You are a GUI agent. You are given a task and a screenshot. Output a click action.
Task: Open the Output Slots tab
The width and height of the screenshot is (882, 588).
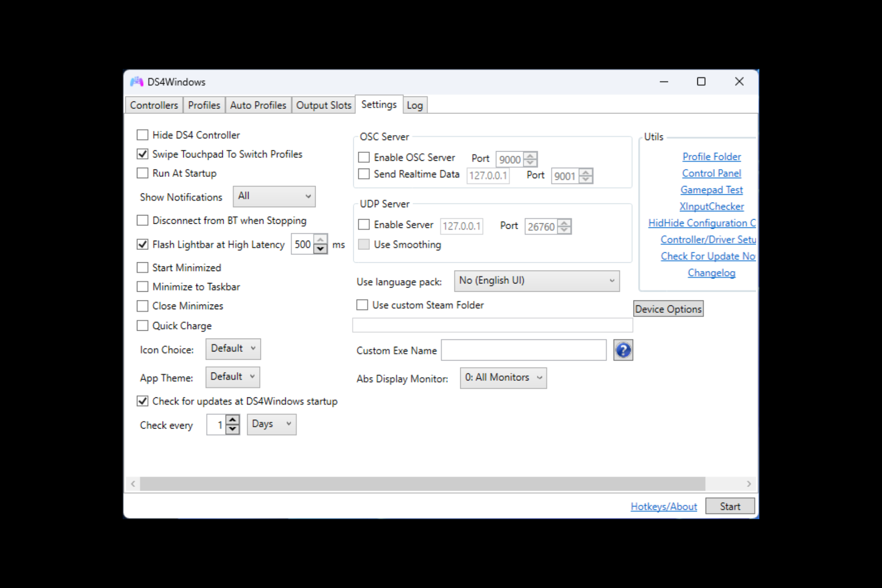pos(323,105)
